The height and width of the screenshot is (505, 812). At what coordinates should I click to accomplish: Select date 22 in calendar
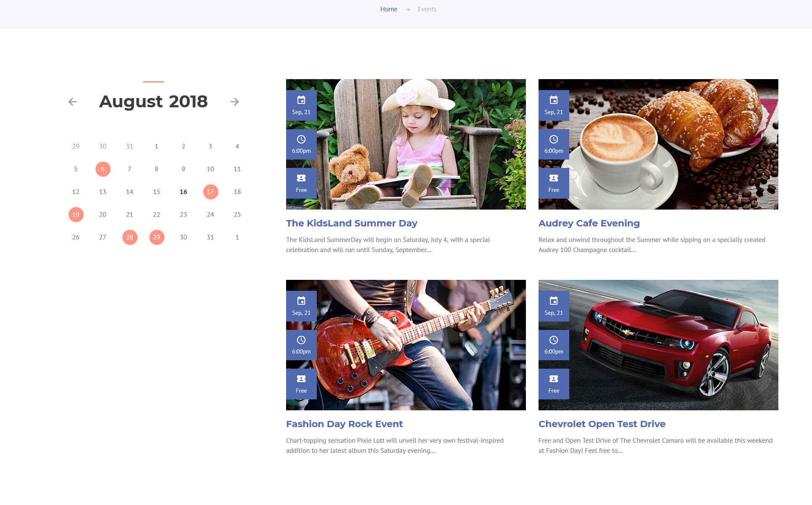pos(157,215)
